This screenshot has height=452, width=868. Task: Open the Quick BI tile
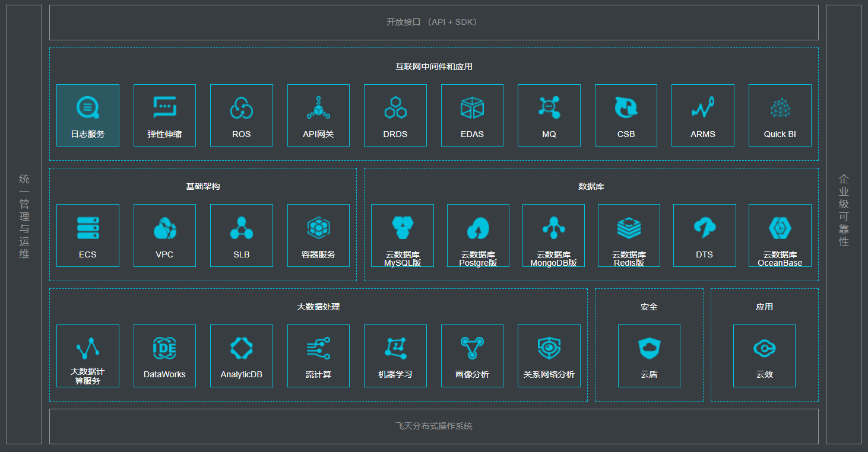[x=780, y=115]
